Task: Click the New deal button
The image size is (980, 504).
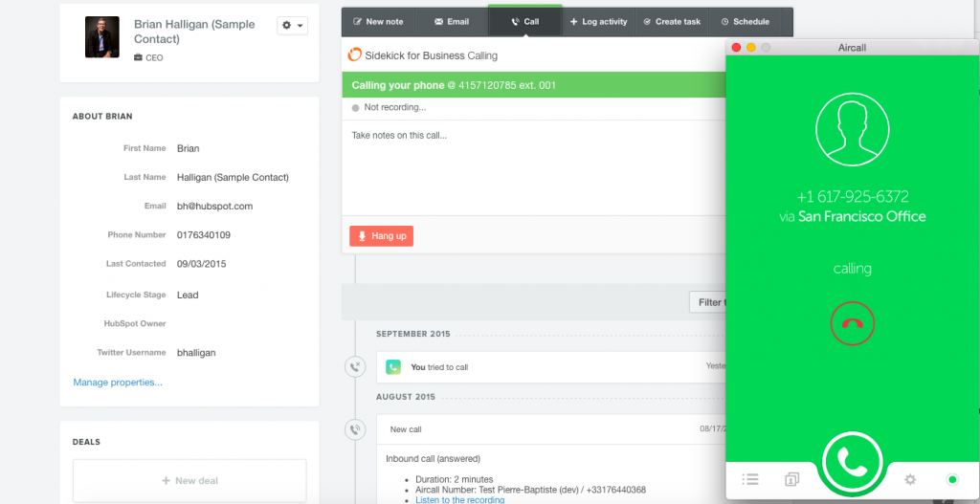Action: tap(189, 480)
